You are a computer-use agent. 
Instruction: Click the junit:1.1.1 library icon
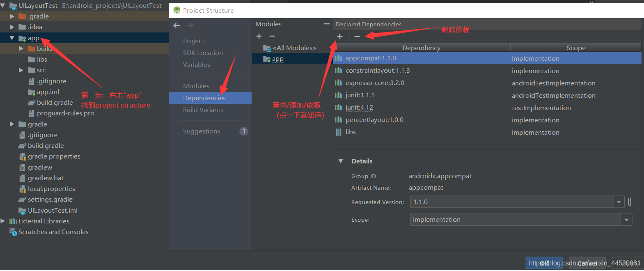click(x=339, y=95)
